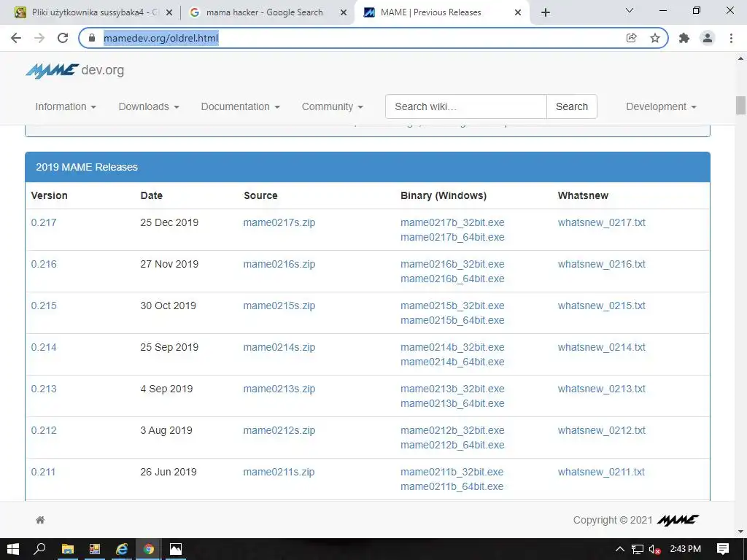747x560 pixels.
Task: Open whatsnew_0213.txt
Action: click(x=601, y=389)
